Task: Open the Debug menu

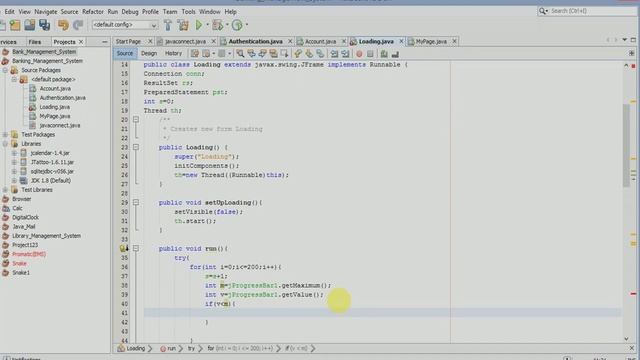Action: pos(130,12)
